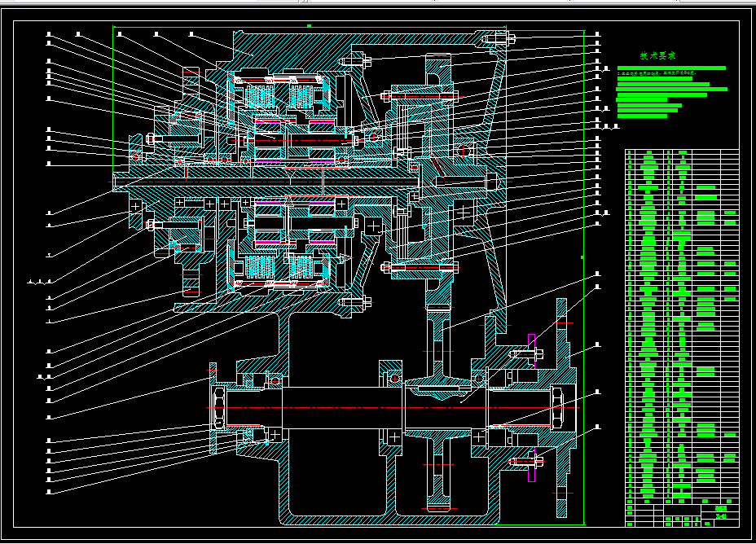Viewport: 756px width, 544px height.
Task: Pick the output shaft's red horizontal centerline
Action: point(393,408)
